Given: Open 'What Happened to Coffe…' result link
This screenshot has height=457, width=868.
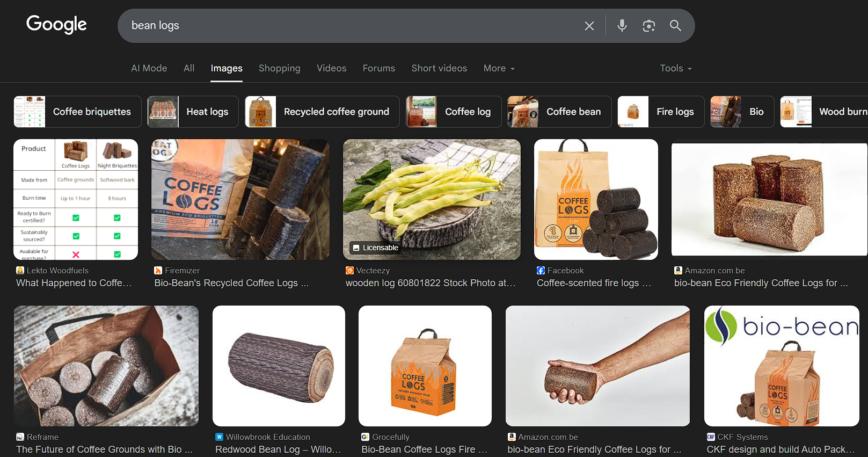Looking at the screenshot, I should point(74,283).
